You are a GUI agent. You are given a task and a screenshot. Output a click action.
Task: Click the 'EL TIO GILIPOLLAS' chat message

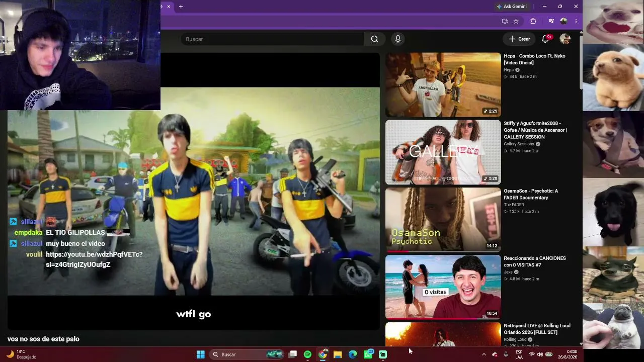[75, 233]
